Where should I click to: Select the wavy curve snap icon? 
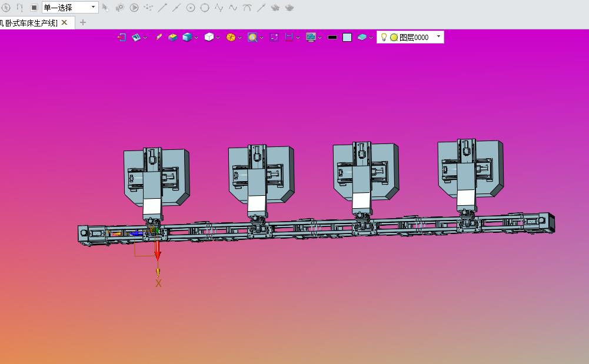click(x=233, y=8)
